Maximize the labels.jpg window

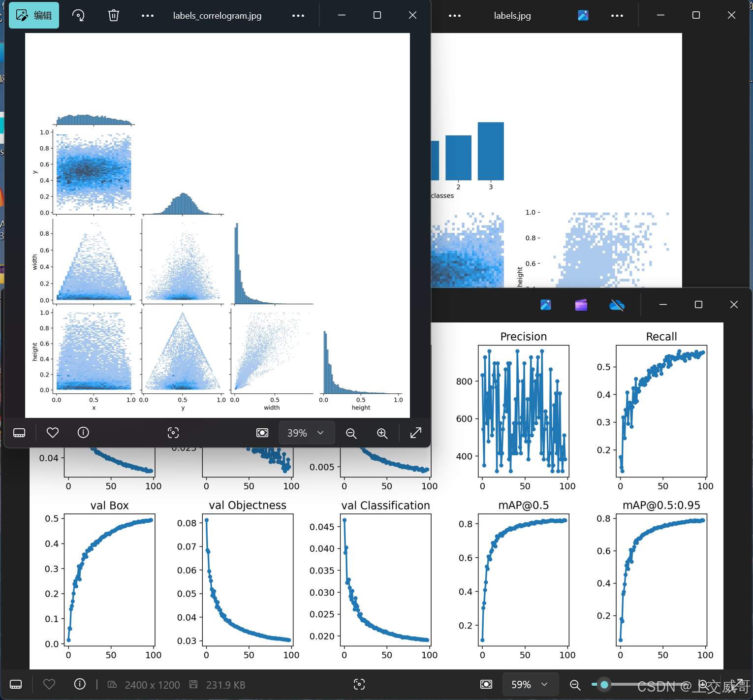696,15
